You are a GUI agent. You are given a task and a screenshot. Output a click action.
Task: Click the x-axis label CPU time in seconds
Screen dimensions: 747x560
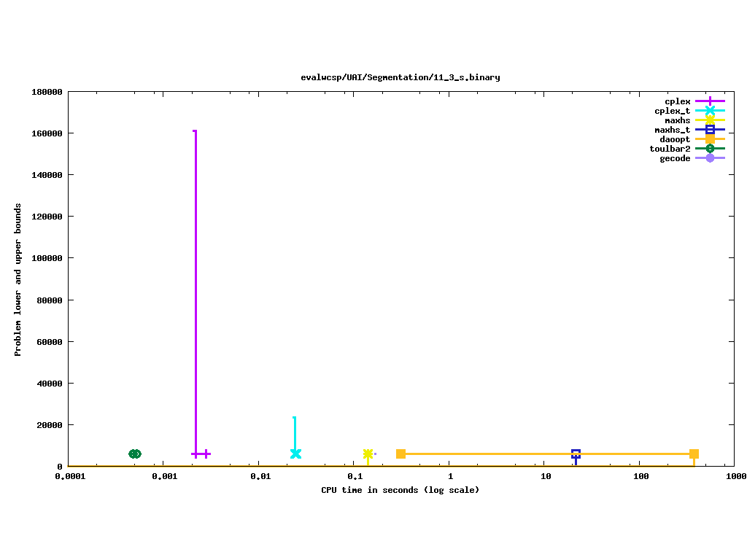(x=400, y=490)
